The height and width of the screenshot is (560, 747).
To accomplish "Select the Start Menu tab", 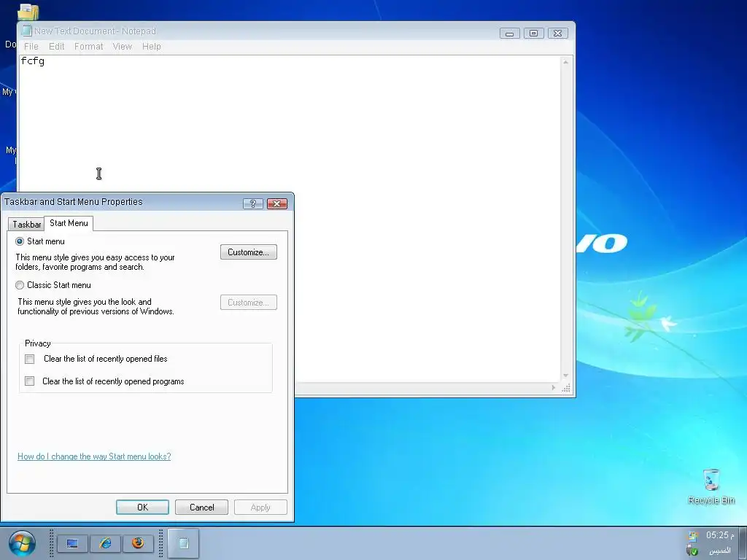I will point(69,223).
